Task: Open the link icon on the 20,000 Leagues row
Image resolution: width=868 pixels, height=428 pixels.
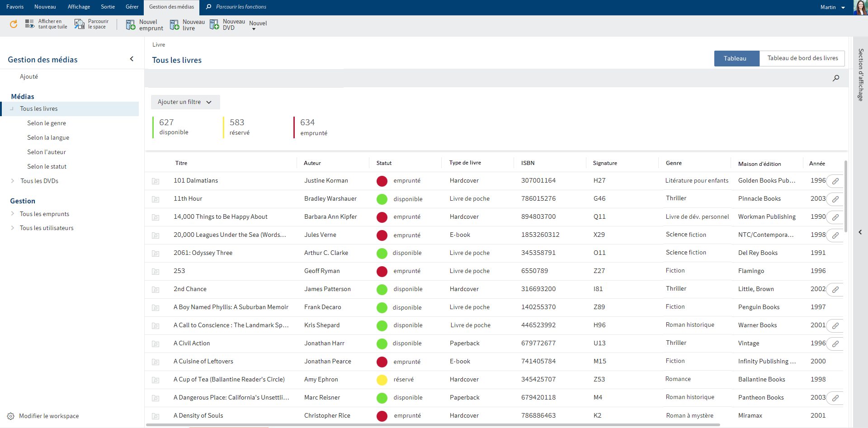Action: (x=835, y=235)
